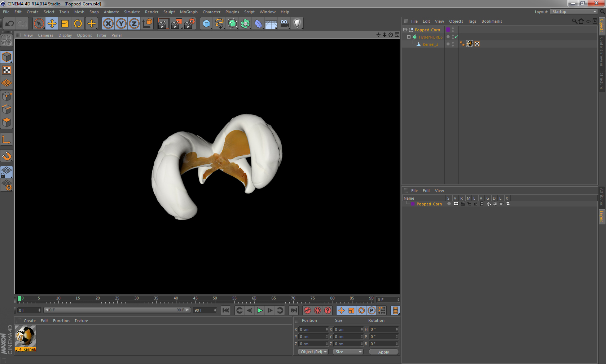
Task: Toggle Popped_Corn layer view eye icon
Action: [456, 204]
